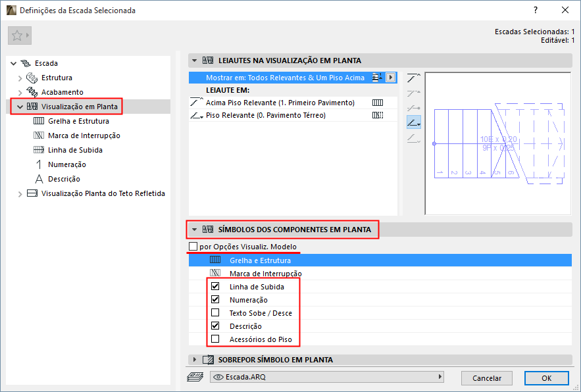Viewport: 581px width, 392px height.
Task: Uncheck Numeração checkbox
Action: (x=215, y=299)
